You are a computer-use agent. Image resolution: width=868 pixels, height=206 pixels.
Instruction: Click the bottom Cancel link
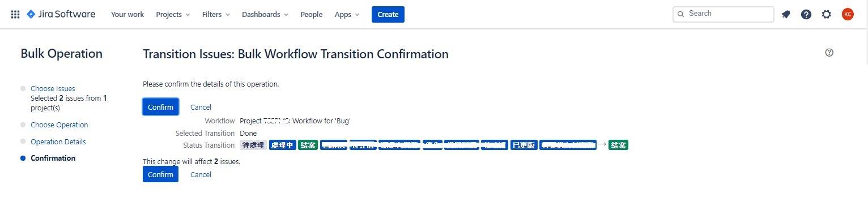(201, 174)
